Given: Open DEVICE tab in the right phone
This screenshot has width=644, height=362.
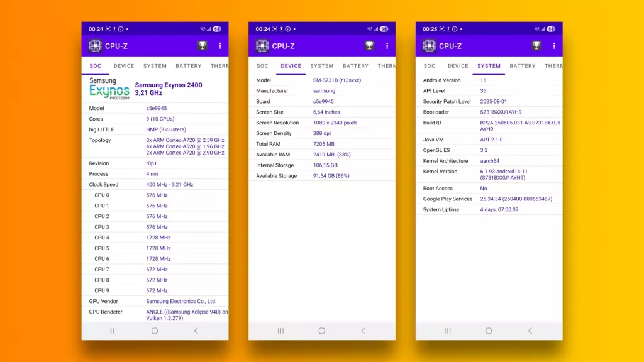Looking at the screenshot, I should [x=458, y=66].
